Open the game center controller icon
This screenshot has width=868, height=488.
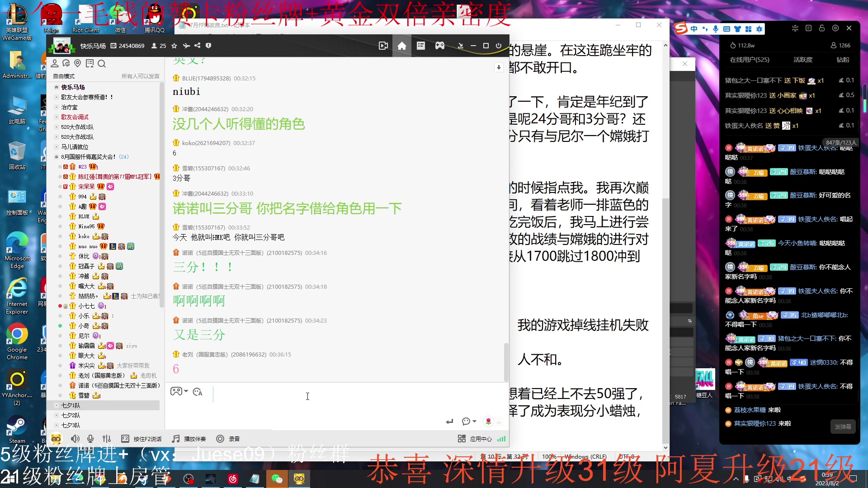point(439,46)
